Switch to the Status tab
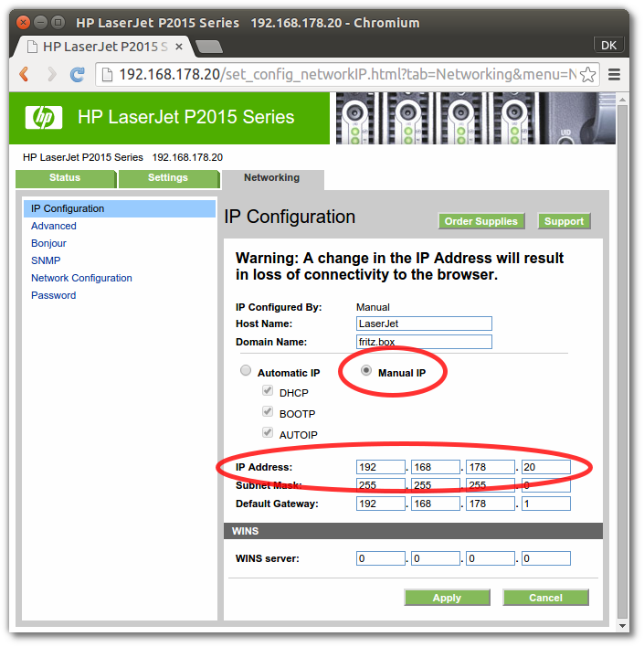This screenshot has width=644, height=647. click(x=65, y=178)
